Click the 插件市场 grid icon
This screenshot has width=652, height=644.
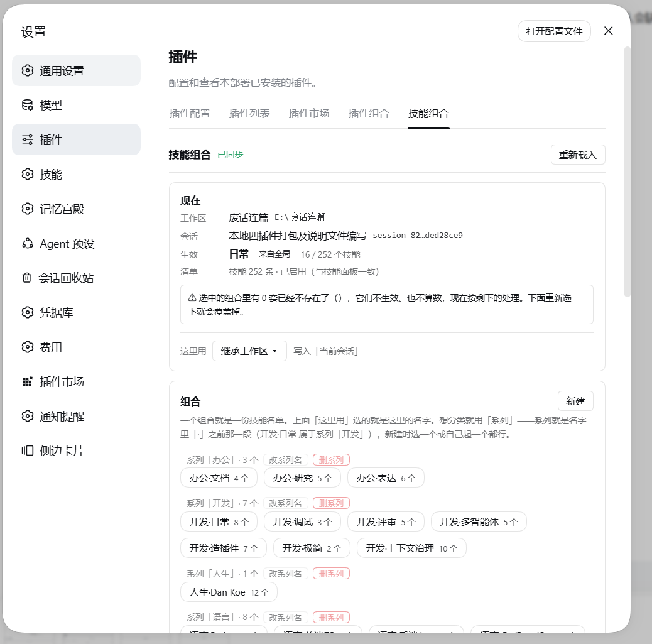pos(28,381)
